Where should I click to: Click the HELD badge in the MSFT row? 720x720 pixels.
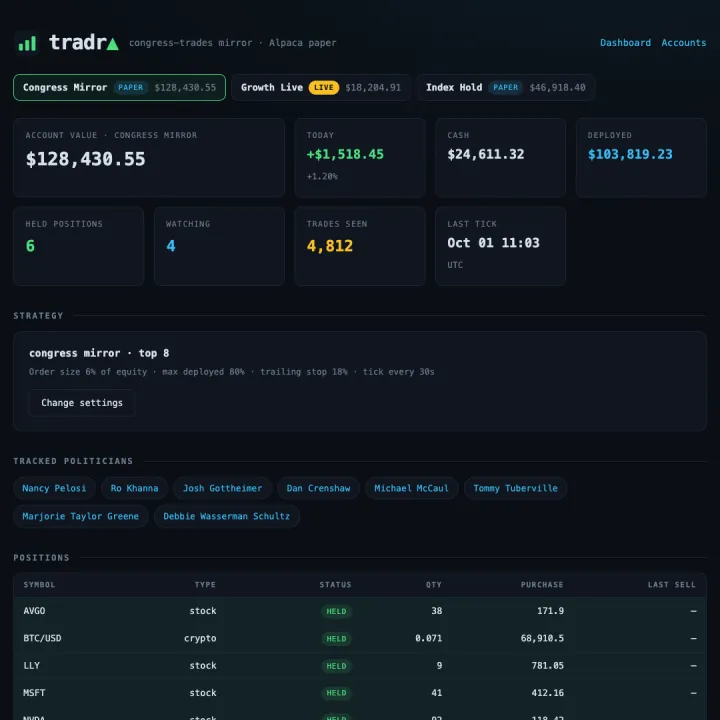coord(336,693)
